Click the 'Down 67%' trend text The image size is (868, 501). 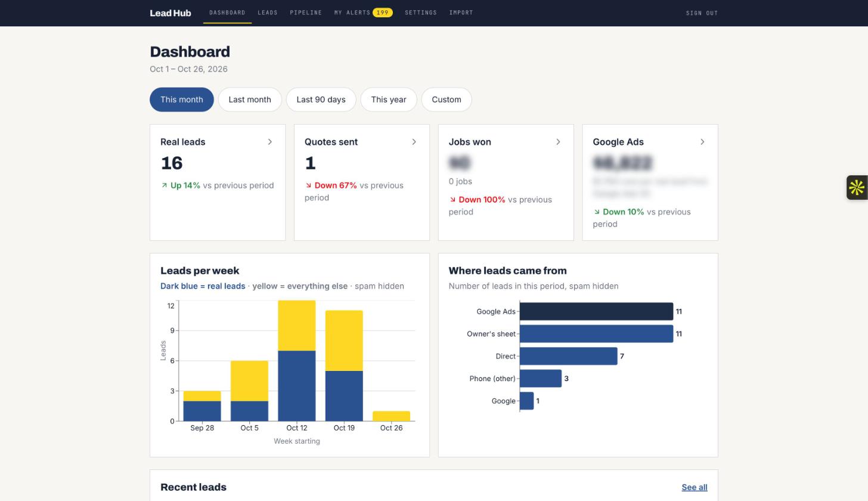336,185
